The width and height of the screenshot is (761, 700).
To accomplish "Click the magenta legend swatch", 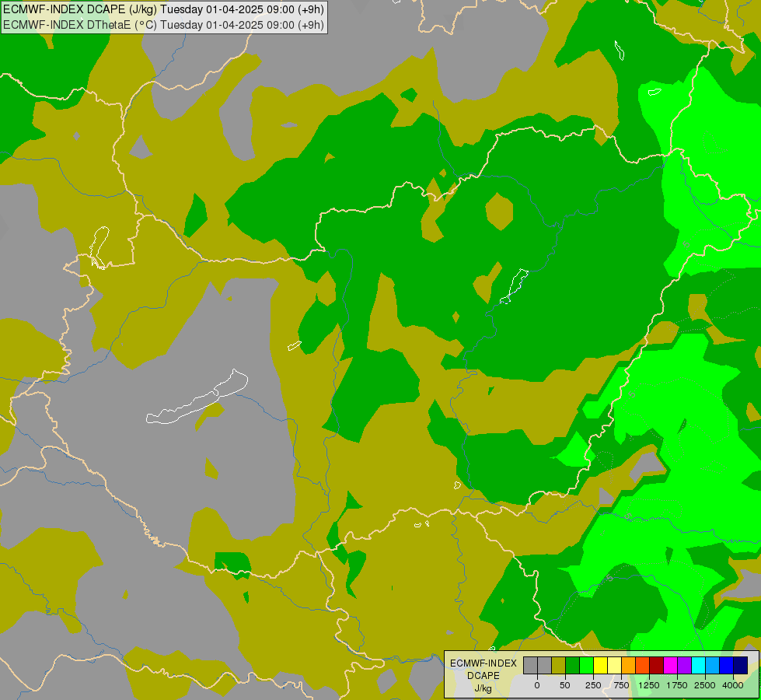I will [x=670, y=665].
